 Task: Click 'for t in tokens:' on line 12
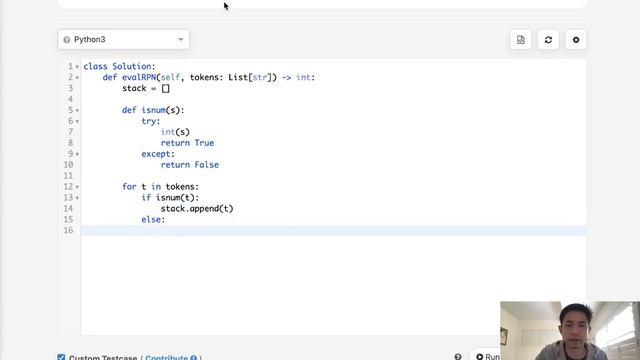pos(160,187)
